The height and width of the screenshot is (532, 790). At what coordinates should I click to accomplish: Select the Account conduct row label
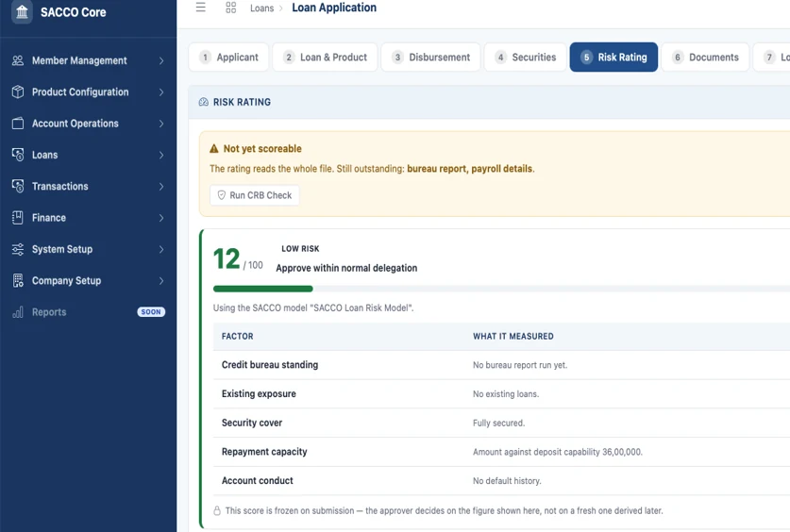pos(257,481)
